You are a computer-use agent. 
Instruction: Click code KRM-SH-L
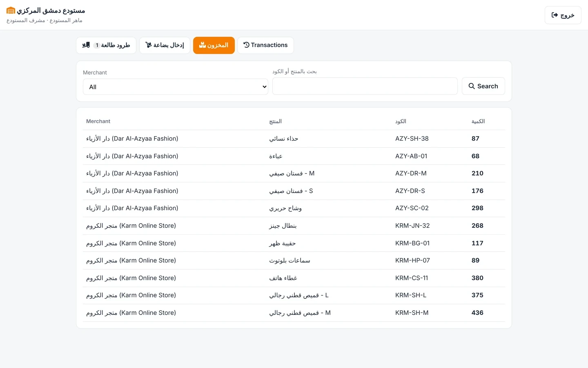click(411, 295)
